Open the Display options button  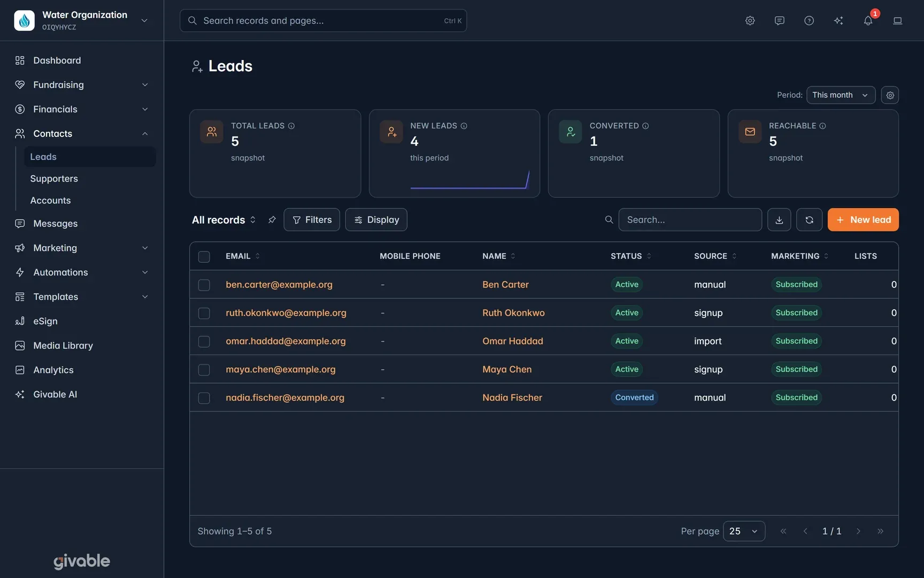(x=376, y=219)
